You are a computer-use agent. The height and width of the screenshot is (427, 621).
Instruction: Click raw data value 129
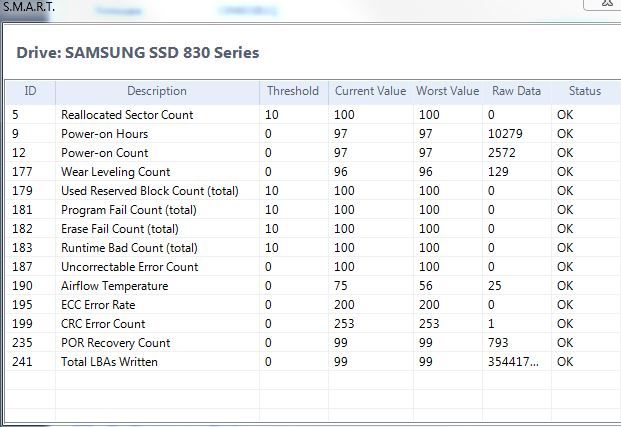(x=498, y=172)
